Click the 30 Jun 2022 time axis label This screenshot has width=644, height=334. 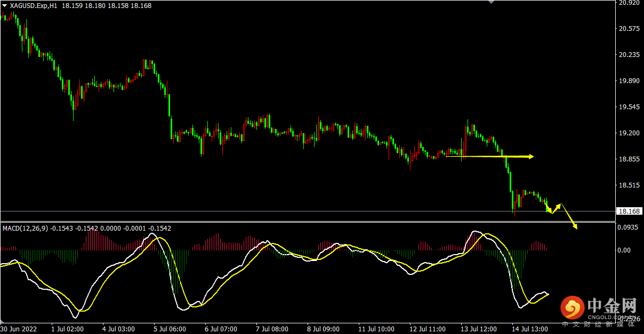19,329
